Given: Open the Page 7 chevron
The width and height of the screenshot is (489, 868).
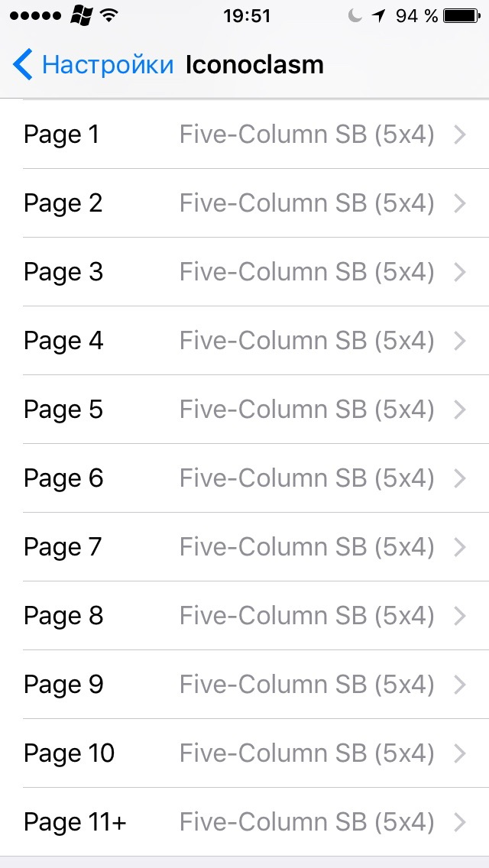Looking at the screenshot, I should (x=460, y=547).
